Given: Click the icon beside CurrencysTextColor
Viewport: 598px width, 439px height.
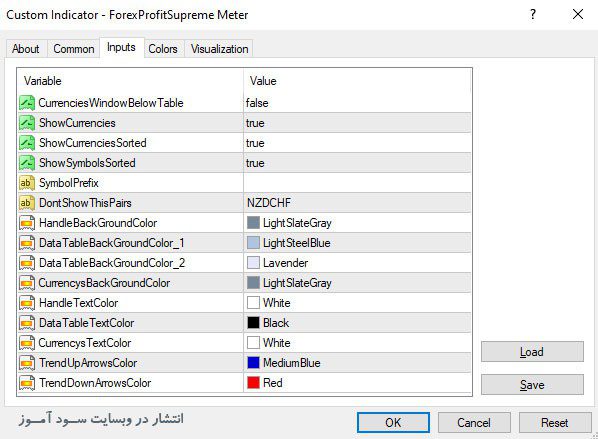Looking at the screenshot, I should [x=27, y=343].
